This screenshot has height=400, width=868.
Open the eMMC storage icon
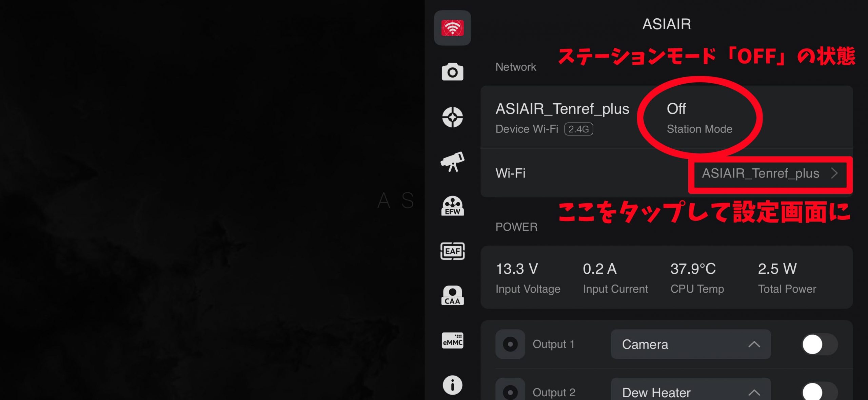pos(452,340)
